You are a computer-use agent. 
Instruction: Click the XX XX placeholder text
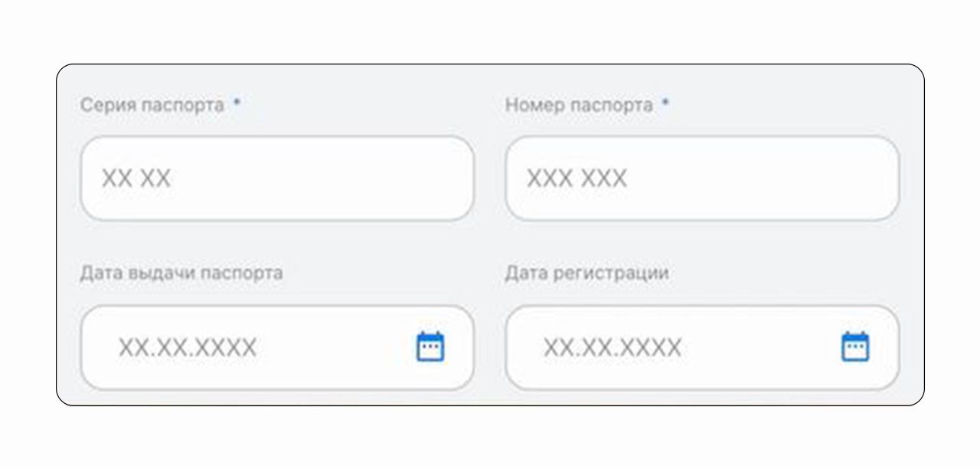point(136,179)
